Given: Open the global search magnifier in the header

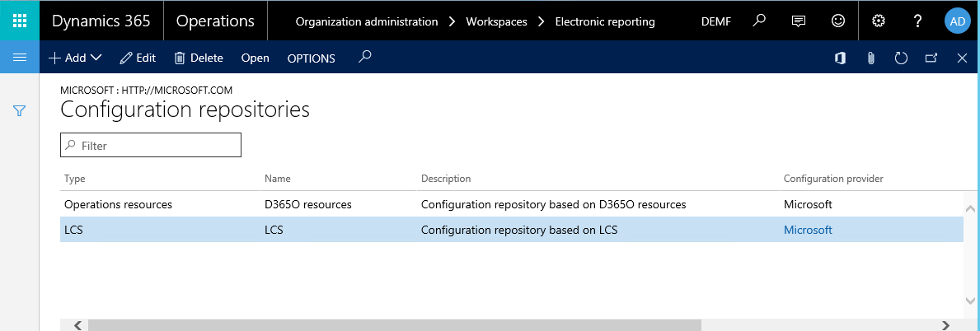Looking at the screenshot, I should (x=759, y=21).
